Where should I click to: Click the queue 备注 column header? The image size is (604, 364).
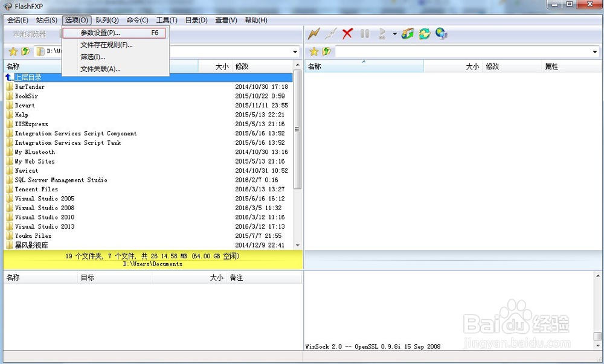[265, 278]
